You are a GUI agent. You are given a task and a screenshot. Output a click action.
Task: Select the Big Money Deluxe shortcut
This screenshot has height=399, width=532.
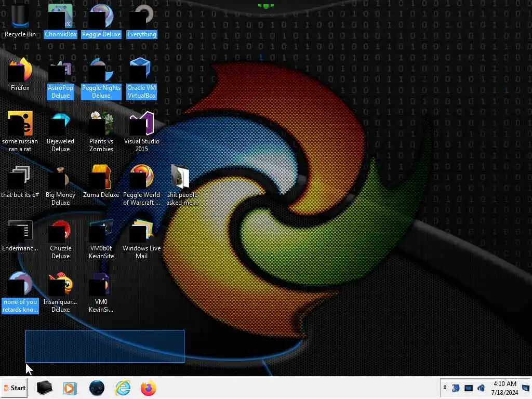click(x=60, y=185)
